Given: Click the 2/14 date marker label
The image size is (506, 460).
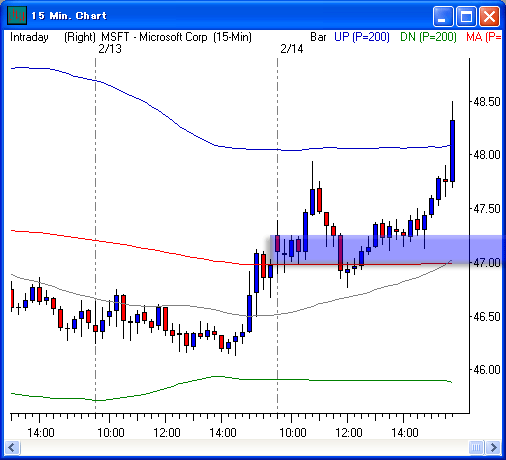Looking at the screenshot, I should [292, 49].
